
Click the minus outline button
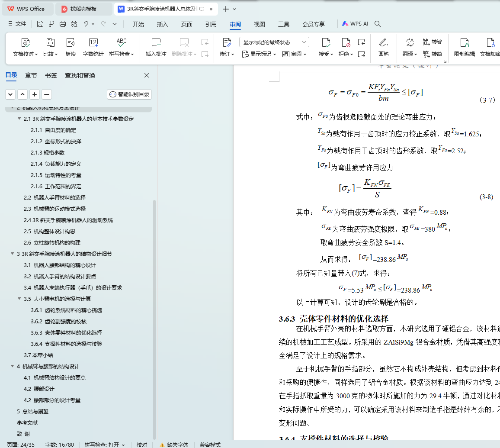click(x=47, y=94)
